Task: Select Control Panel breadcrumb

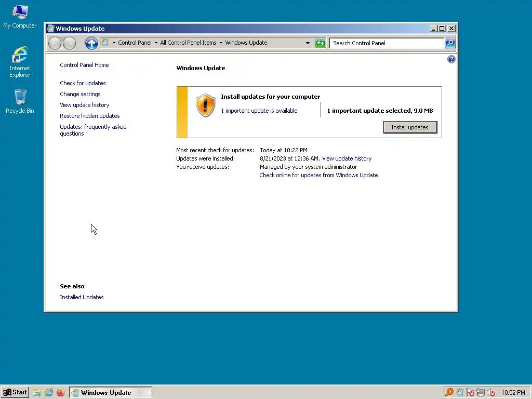Action: tap(135, 43)
